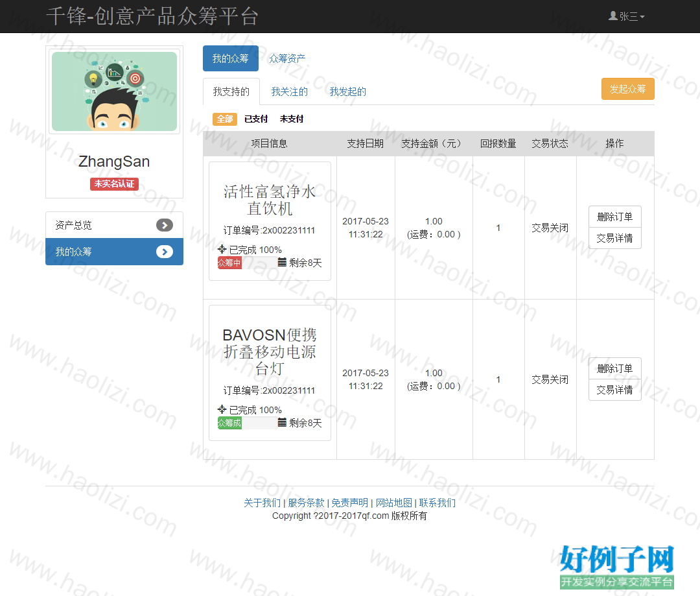Click the 支持日期 column header
Image resolution: width=700 pixels, height=596 pixels.
coord(365,143)
